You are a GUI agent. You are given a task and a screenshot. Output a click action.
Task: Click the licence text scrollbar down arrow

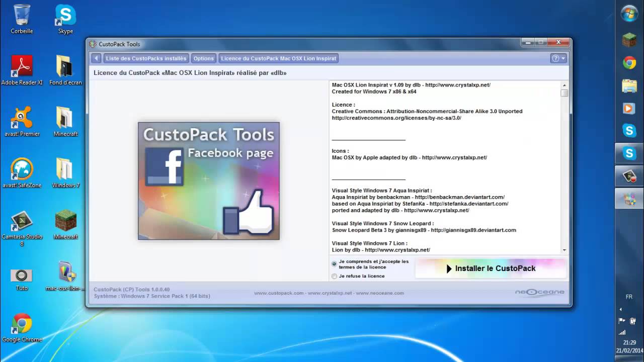pos(565,250)
